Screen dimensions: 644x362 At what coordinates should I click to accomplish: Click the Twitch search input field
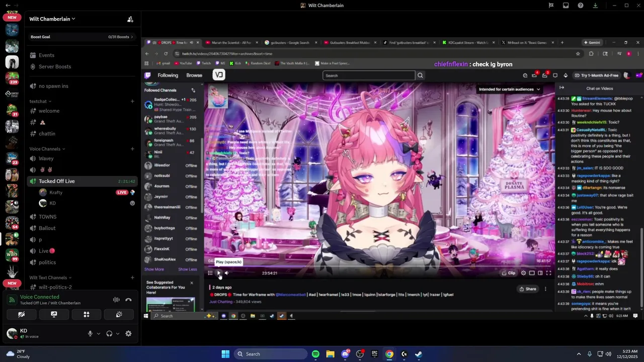click(369, 75)
